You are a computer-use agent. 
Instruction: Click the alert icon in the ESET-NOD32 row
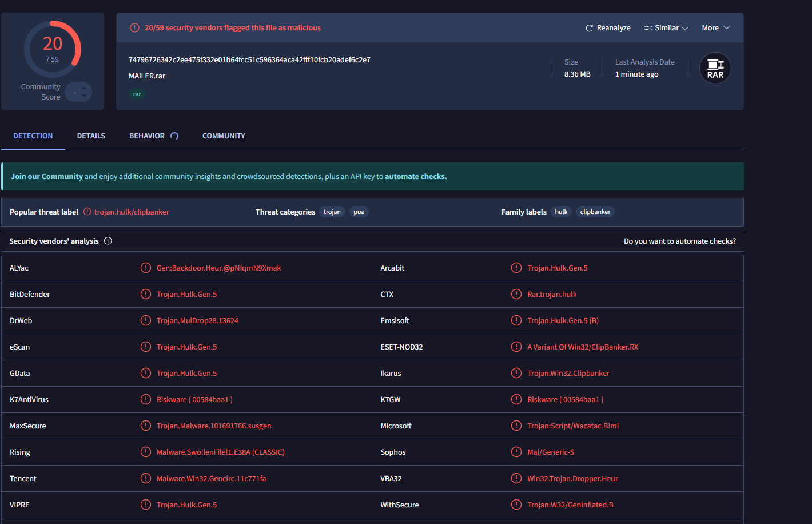coord(516,347)
